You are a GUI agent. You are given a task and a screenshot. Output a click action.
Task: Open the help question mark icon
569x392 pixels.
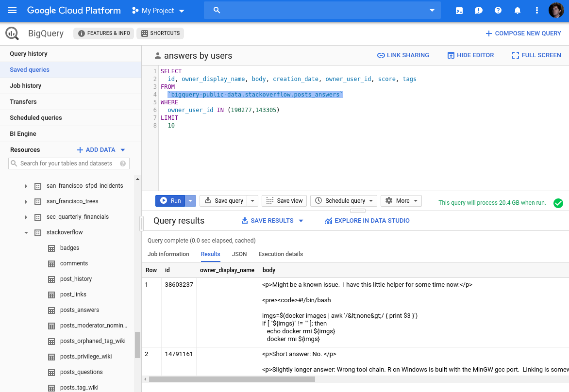498,10
